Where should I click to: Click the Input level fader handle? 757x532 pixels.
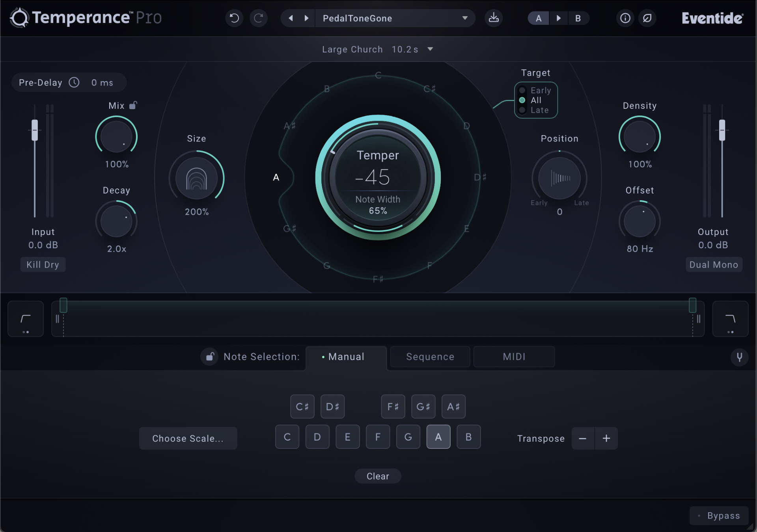[x=35, y=130]
